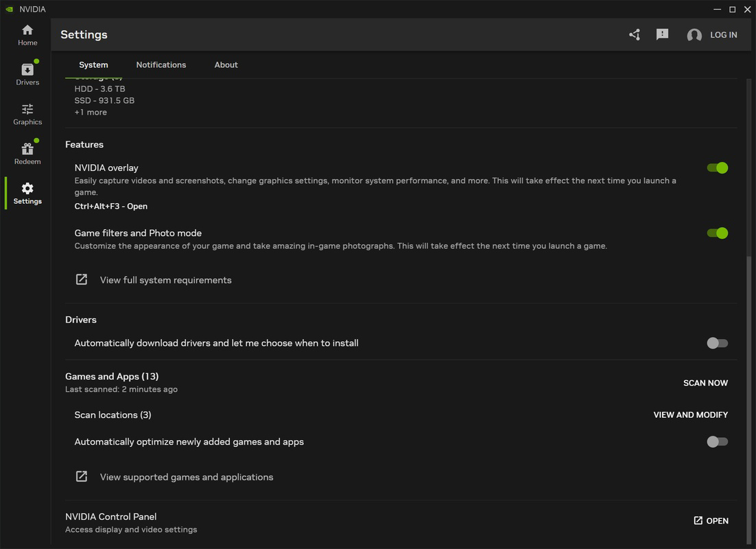Open the Redeem gift section

click(27, 154)
